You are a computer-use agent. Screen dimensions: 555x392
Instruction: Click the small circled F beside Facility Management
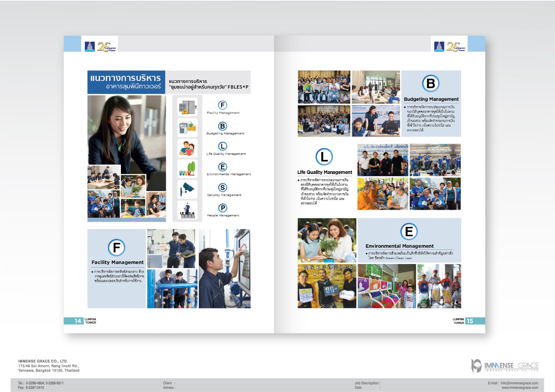tap(222, 105)
